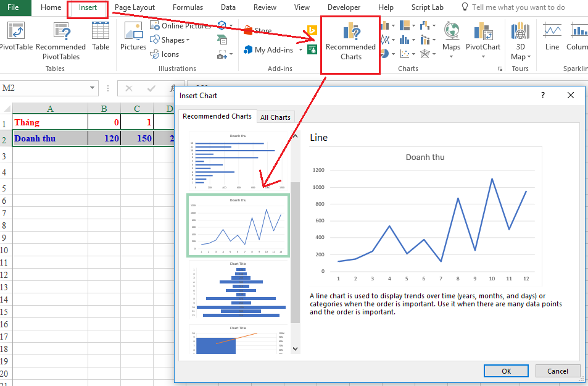
Task: Insert Pictures from this device
Action: pos(133,38)
